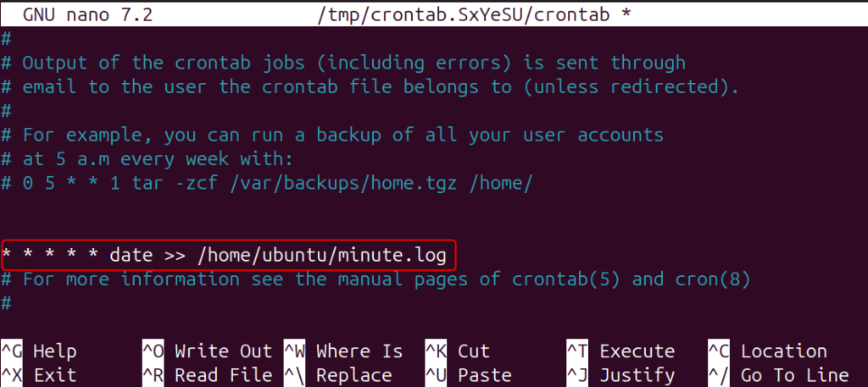
Task: Click the GNU nano 7.2 title text
Action: coord(87,15)
